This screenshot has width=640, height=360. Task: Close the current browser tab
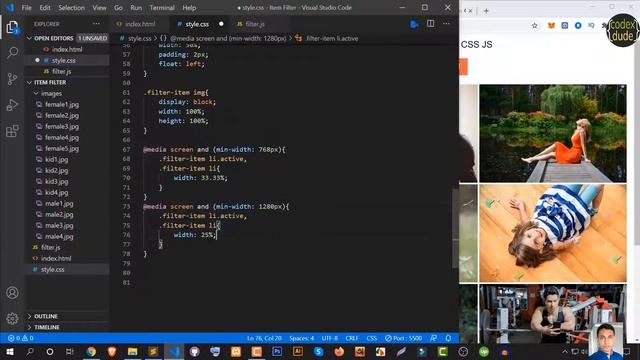(x=470, y=11)
